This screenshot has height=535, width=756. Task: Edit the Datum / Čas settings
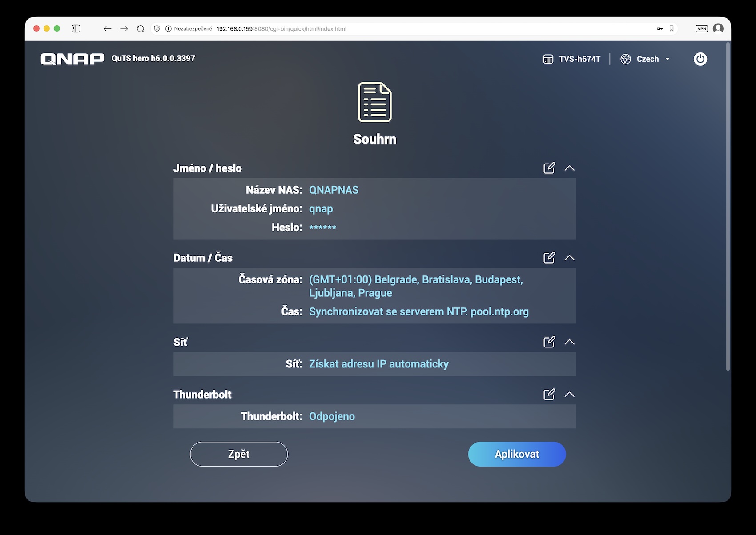click(549, 258)
